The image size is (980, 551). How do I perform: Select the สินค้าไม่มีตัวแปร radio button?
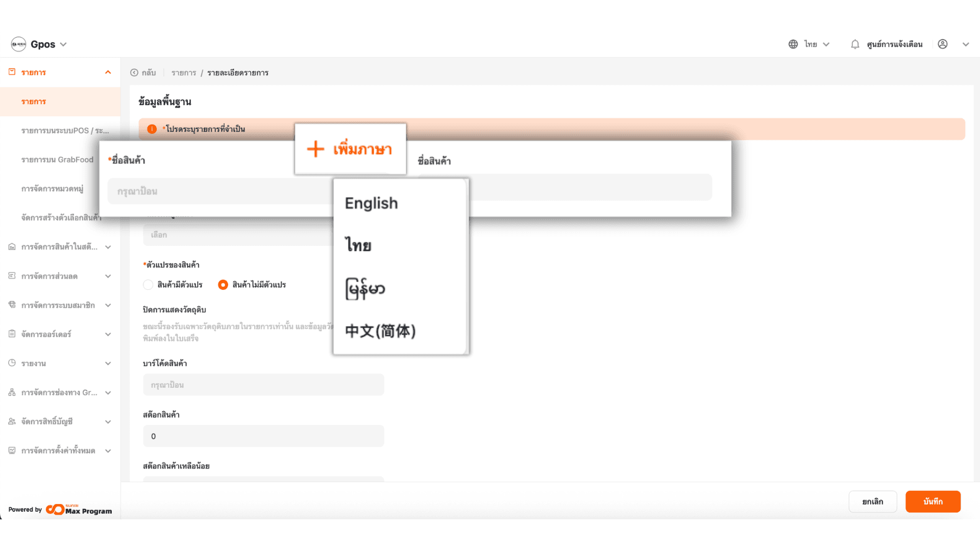click(223, 285)
